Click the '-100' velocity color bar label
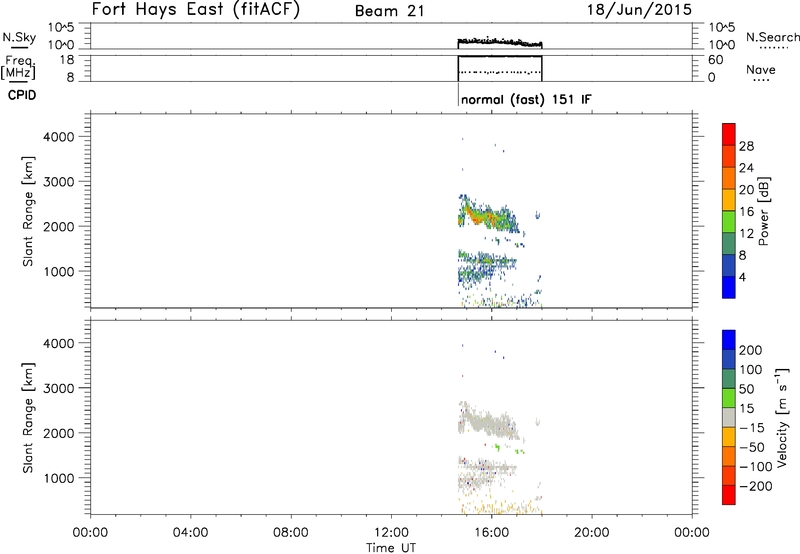The width and height of the screenshot is (800, 554). [x=756, y=466]
